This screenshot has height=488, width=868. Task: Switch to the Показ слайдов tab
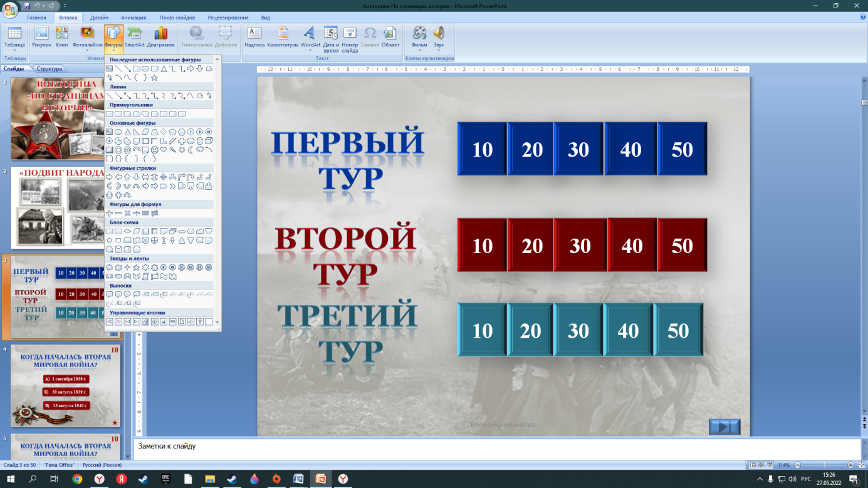177,18
